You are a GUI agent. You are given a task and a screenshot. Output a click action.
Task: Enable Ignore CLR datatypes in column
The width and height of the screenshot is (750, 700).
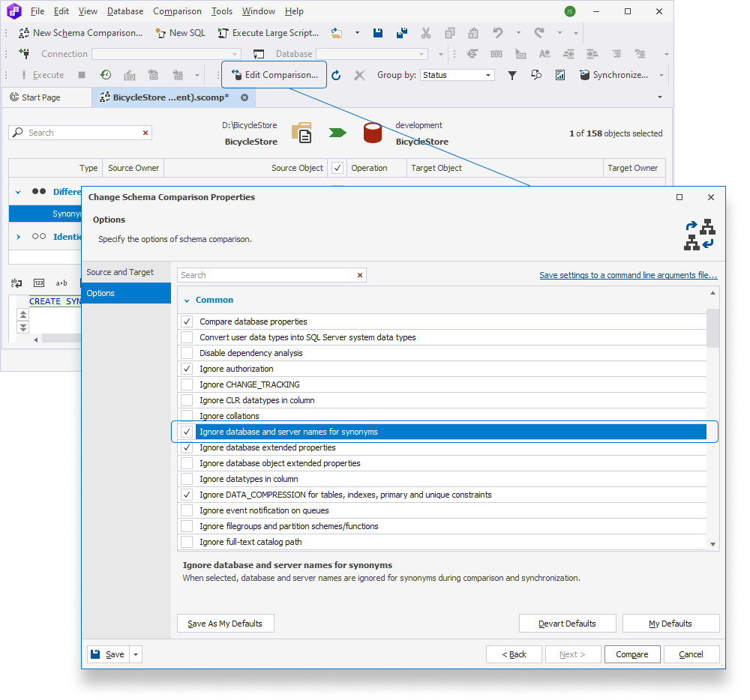coord(187,400)
